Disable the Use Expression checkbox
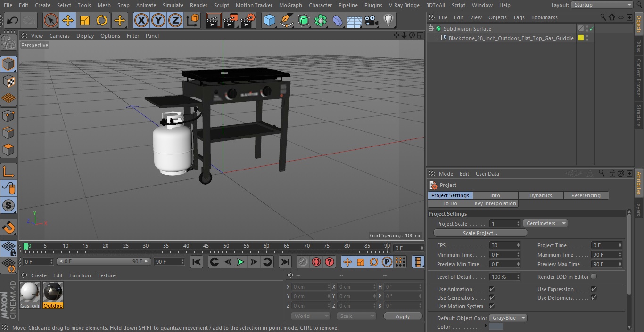The image size is (644, 332). [x=594, y=289]
